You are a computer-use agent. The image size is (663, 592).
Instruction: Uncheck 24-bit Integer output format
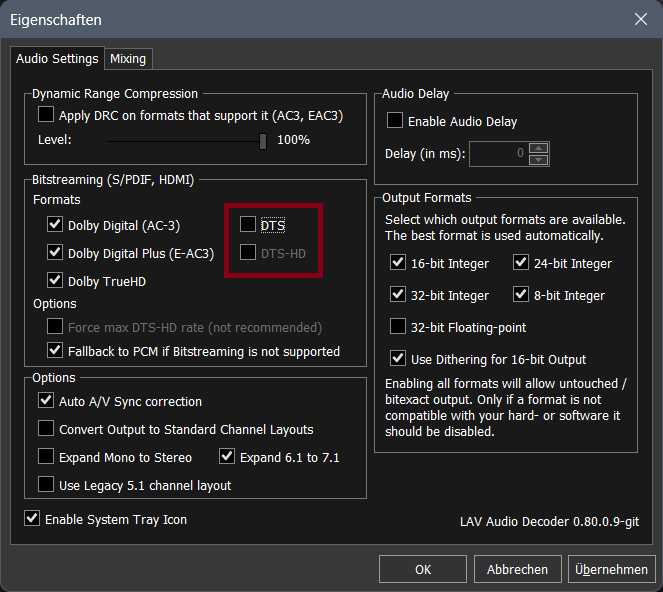[x=521, y=263]
